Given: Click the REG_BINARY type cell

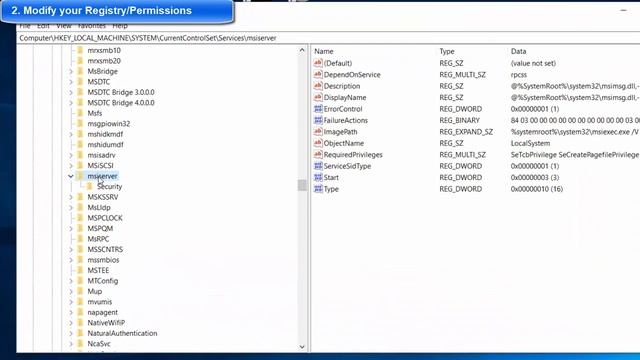Looking at the screenshot, I should point(459,120).
